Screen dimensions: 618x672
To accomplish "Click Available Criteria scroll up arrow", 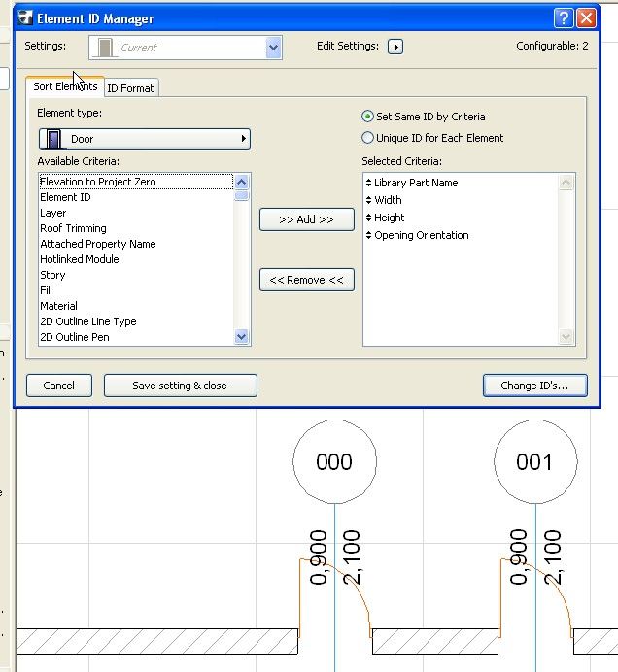I will (241, 183).
